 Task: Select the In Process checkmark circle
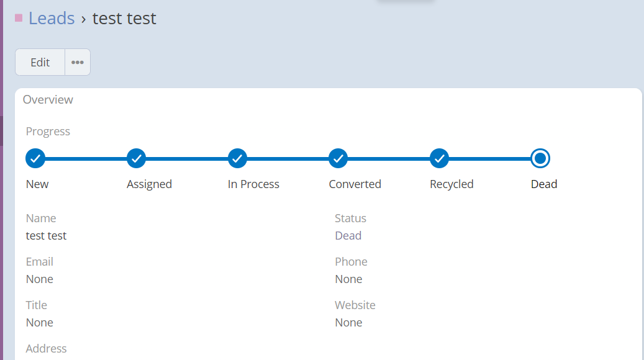238,159
